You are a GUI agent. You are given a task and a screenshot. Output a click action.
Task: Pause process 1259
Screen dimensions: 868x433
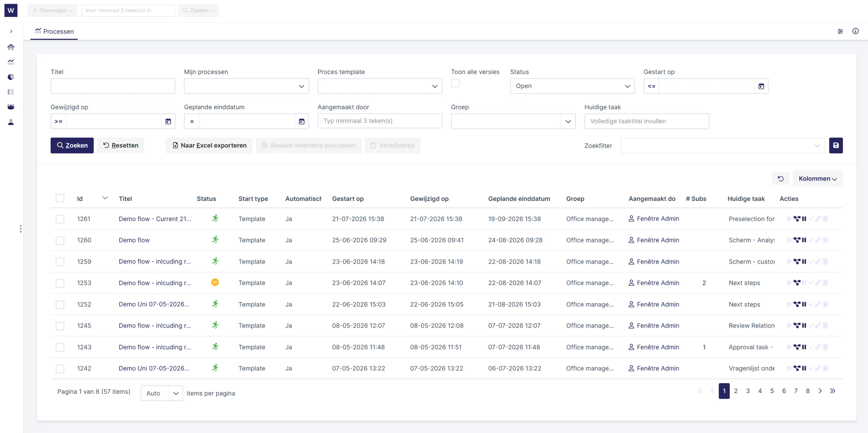804,262
